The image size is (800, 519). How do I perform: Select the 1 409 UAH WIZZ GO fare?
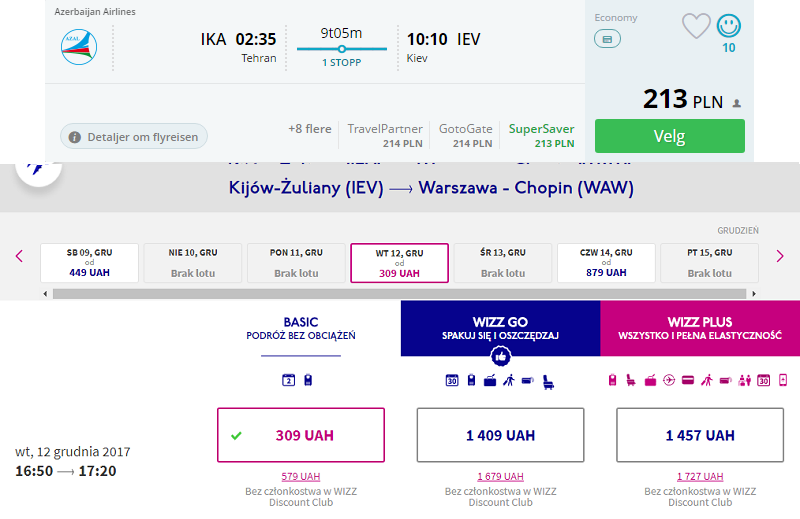501,435
